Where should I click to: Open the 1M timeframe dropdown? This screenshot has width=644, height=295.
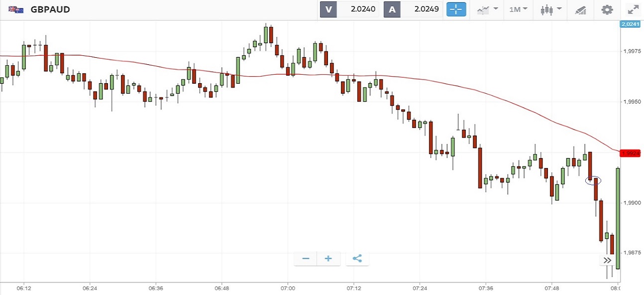tap(518, 9)
